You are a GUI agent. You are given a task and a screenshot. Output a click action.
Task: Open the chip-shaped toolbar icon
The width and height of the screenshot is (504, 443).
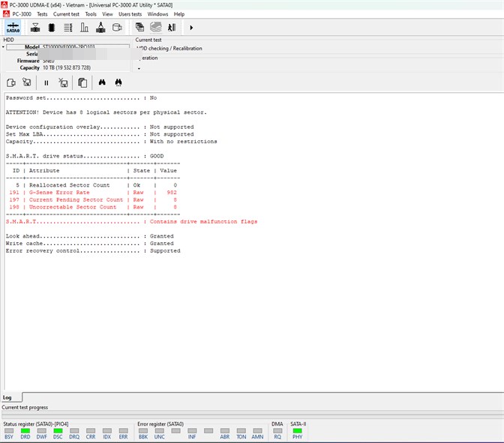point(52,28)
